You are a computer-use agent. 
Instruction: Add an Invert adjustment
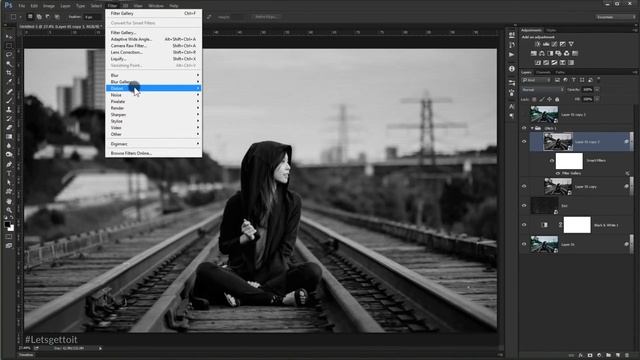click(538, 63)
